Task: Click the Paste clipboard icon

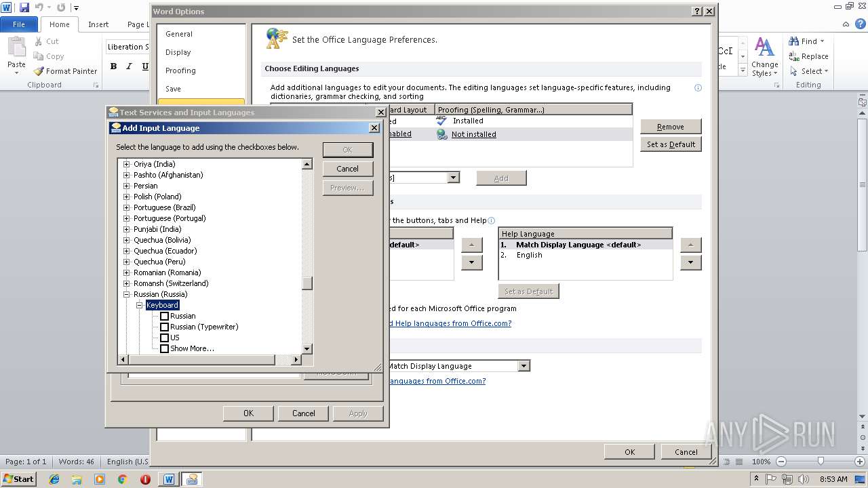Action: point(16,47)
